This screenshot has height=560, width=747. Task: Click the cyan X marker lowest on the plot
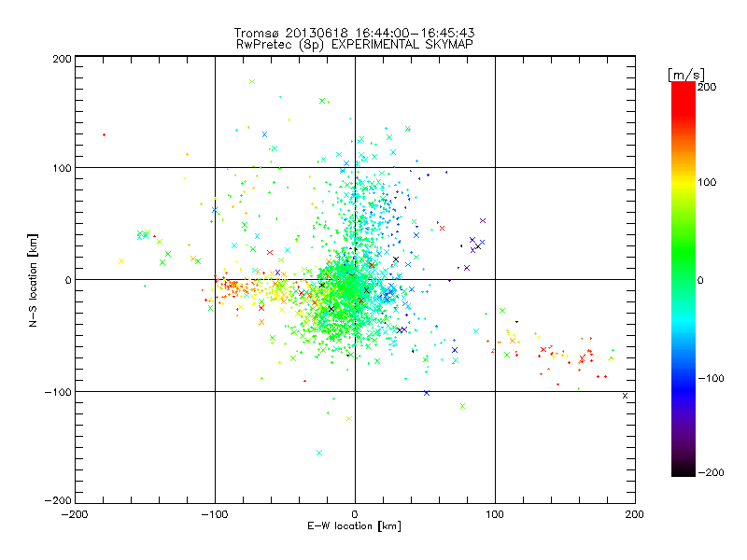click(319, 453)
